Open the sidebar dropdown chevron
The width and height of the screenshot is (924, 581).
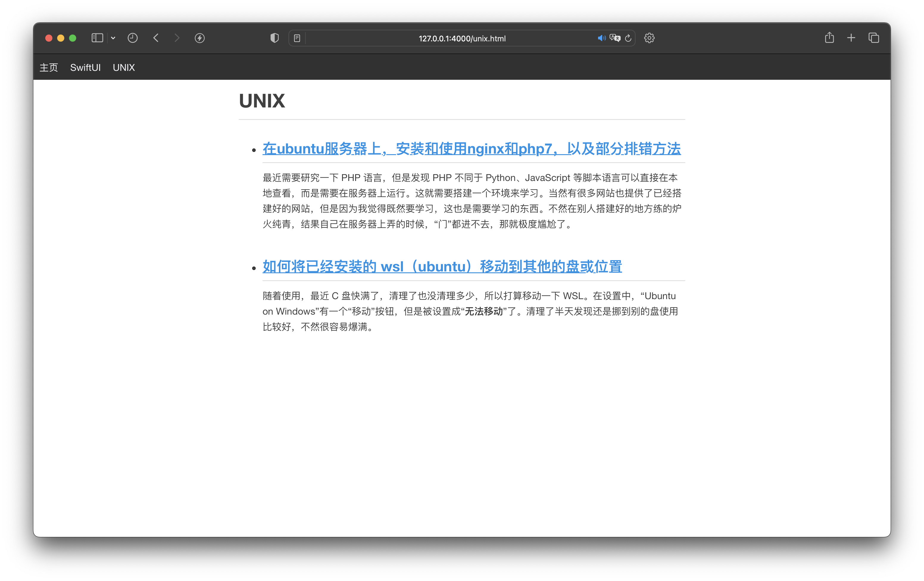tap(113, 38)
